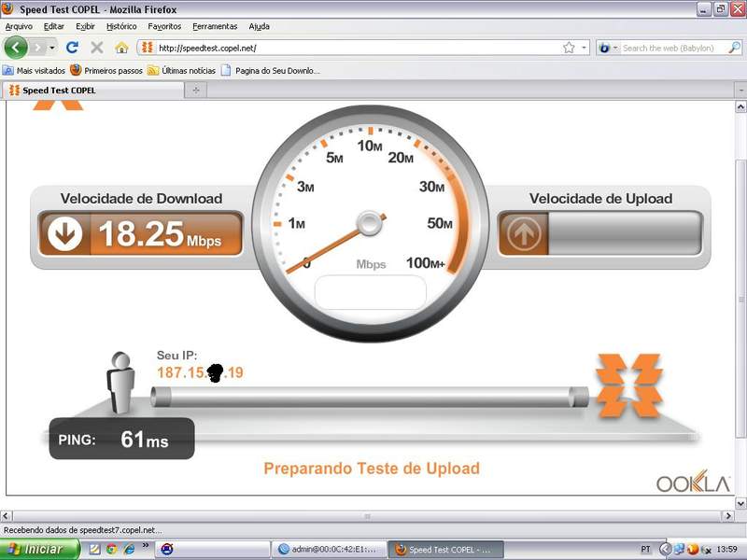Click the site favicon in the address bar

click(x=148, y=48)
